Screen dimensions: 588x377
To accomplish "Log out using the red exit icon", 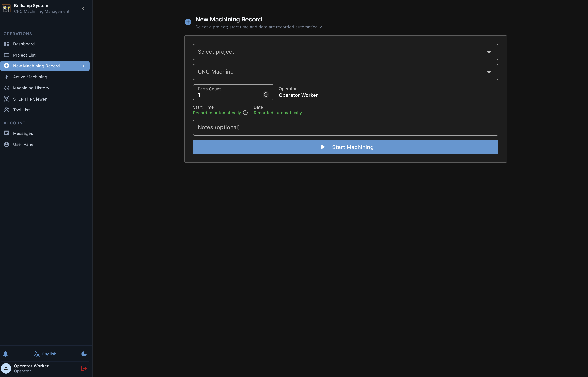I will 84,368.
